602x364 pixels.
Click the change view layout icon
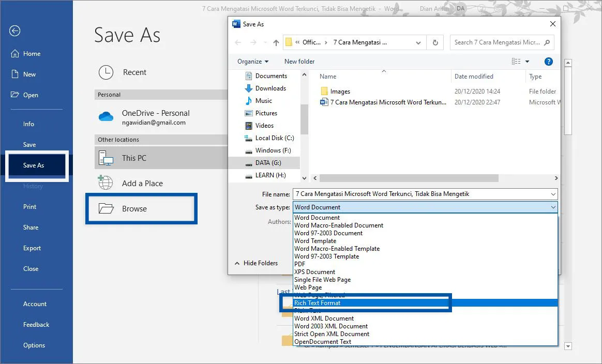tap(517, 61)
